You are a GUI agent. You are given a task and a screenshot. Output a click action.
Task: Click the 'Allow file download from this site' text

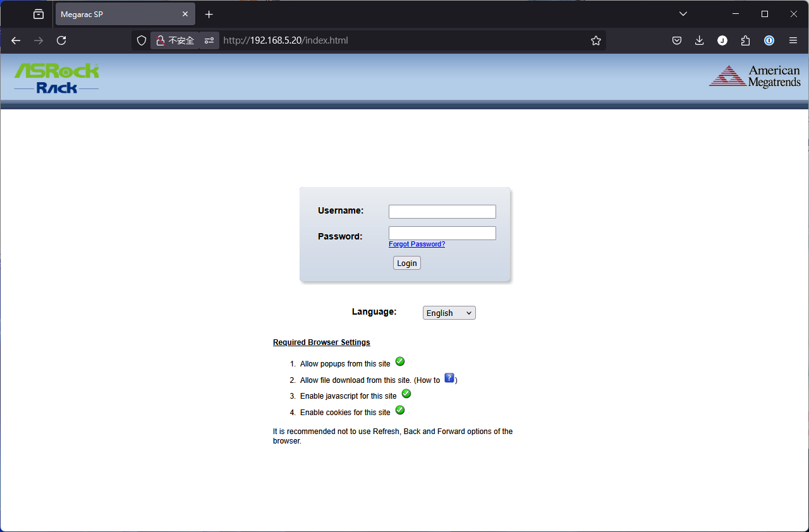click(x=356, y=380)
